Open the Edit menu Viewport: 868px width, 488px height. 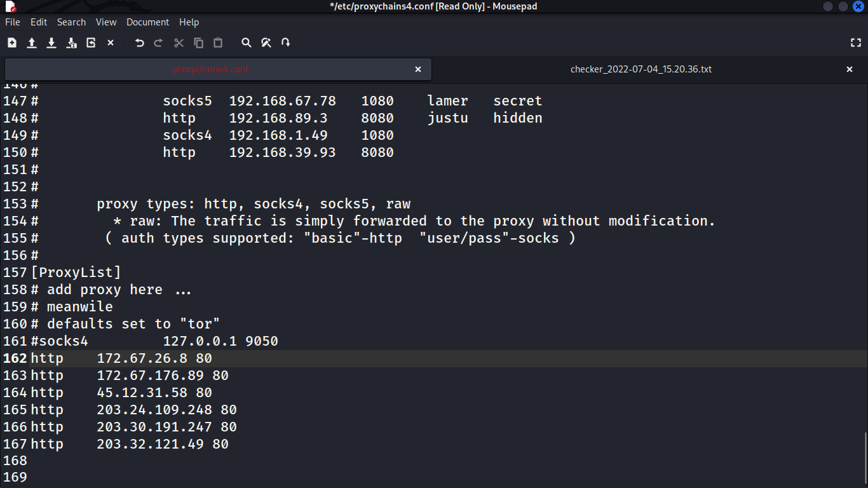39,22
